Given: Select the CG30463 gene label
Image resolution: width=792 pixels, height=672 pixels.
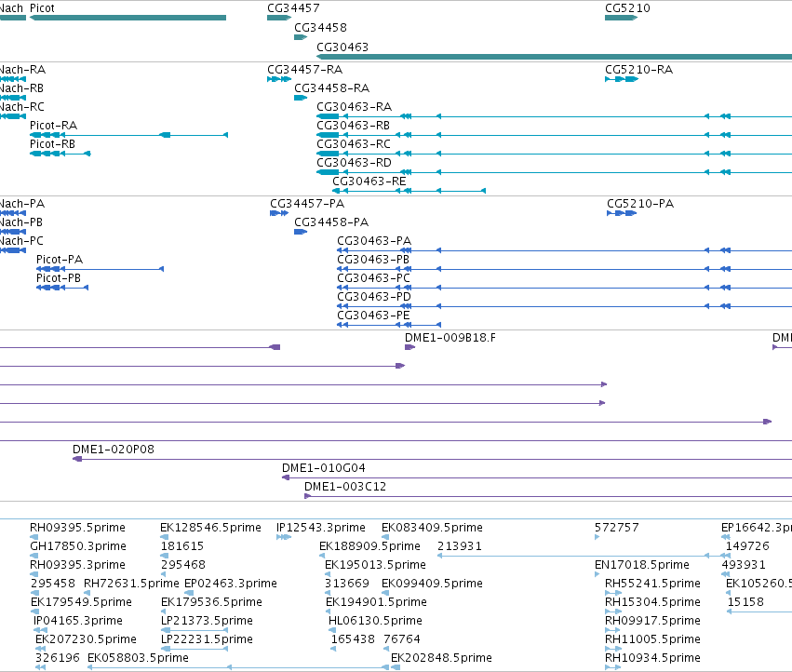Looking at the screenshot, I should click(x=342, y=47).
